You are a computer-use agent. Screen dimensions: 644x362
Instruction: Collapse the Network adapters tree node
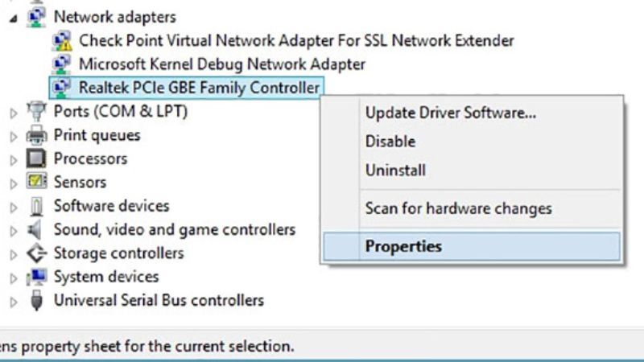pos(14,17)
